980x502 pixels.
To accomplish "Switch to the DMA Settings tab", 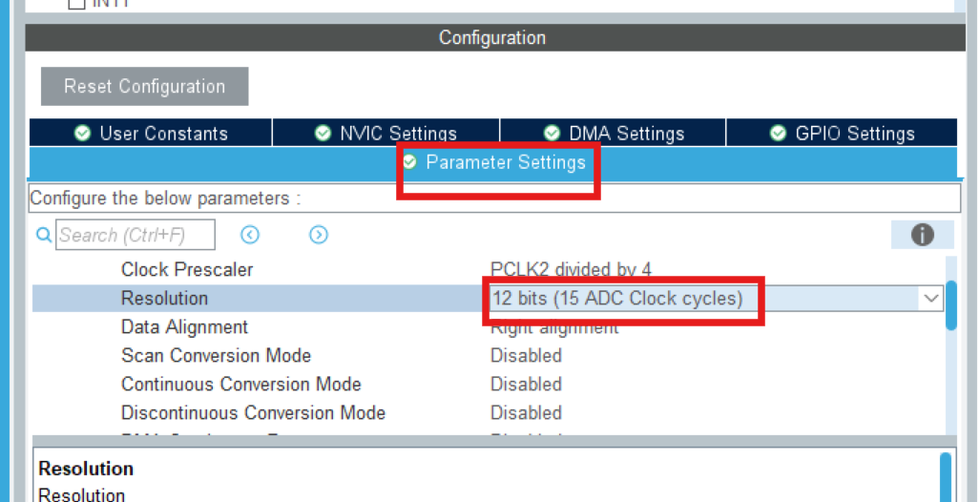I will click(x=614, y=134).
